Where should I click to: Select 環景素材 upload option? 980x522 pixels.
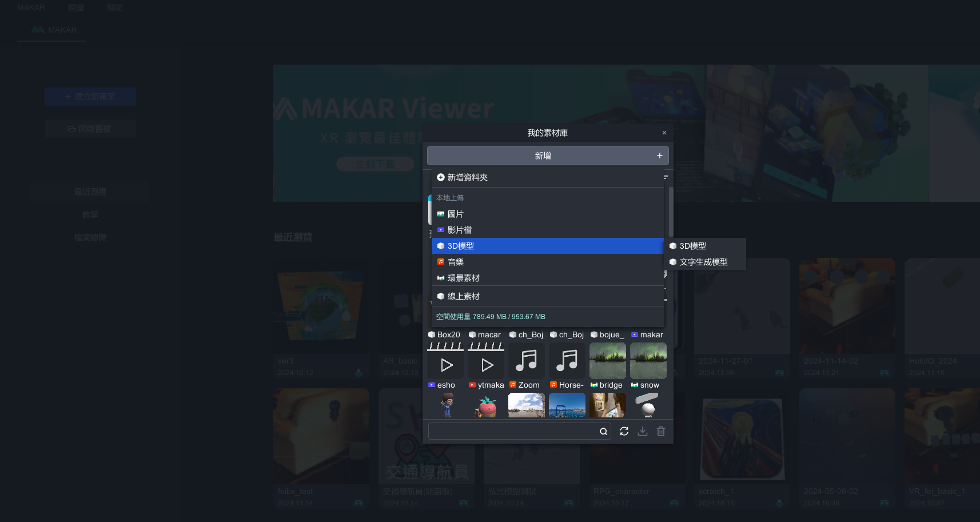463,278
